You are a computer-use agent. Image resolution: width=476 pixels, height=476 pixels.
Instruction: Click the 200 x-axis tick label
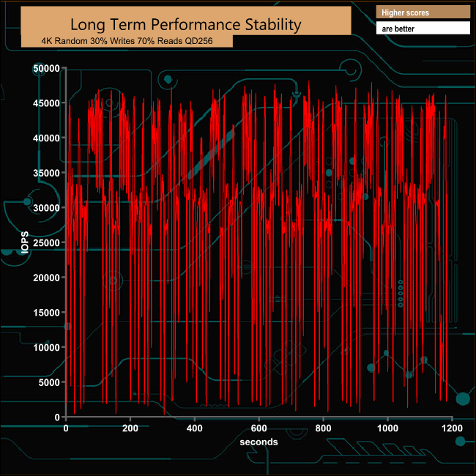130,428
